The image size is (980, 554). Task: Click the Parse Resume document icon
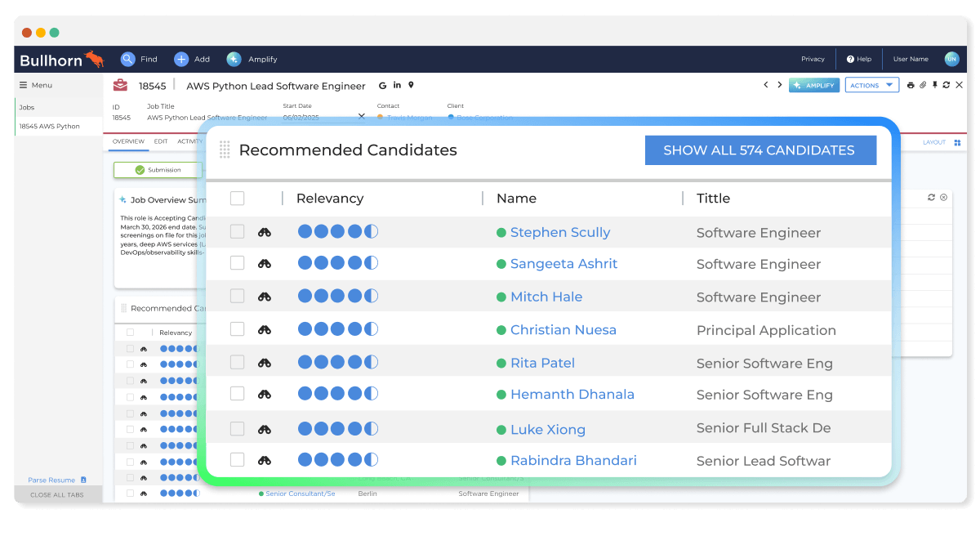(83, 480)
